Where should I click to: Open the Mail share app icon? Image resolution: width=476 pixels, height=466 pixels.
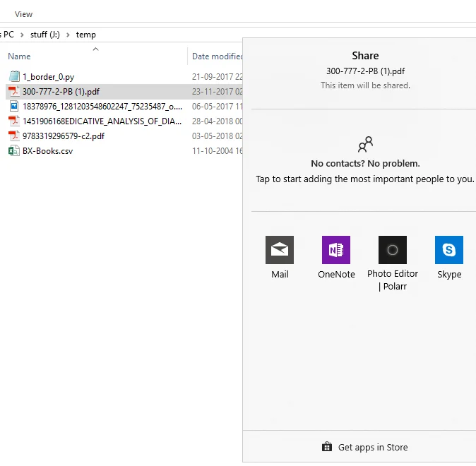click(280, 250)
